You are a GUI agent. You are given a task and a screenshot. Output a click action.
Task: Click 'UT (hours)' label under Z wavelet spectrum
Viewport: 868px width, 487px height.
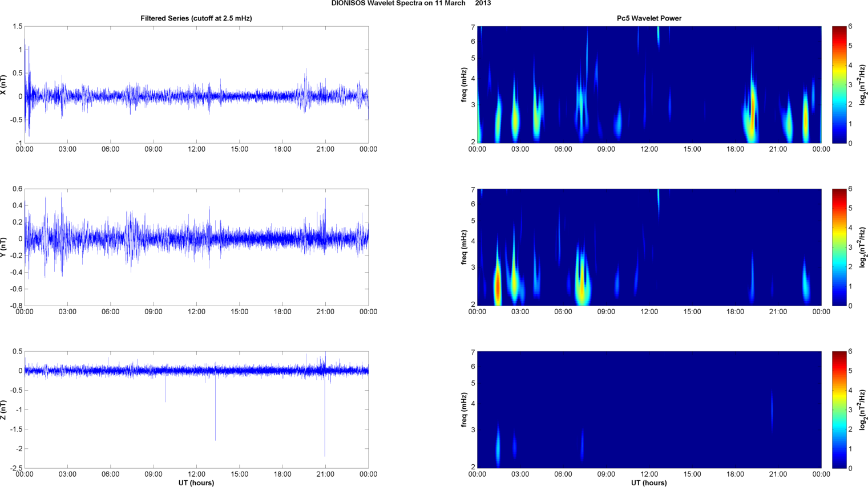[x=649, y=483]
